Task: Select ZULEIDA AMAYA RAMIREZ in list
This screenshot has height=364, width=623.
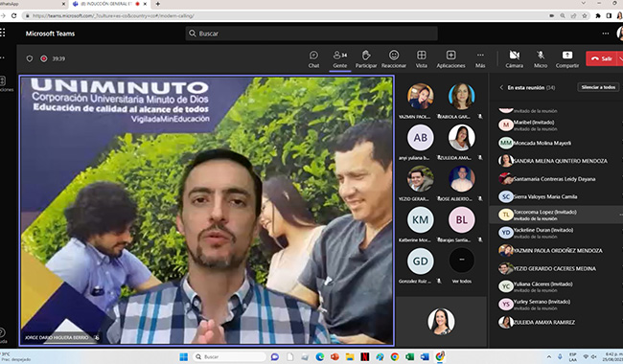Action: [x=556, y=322]
